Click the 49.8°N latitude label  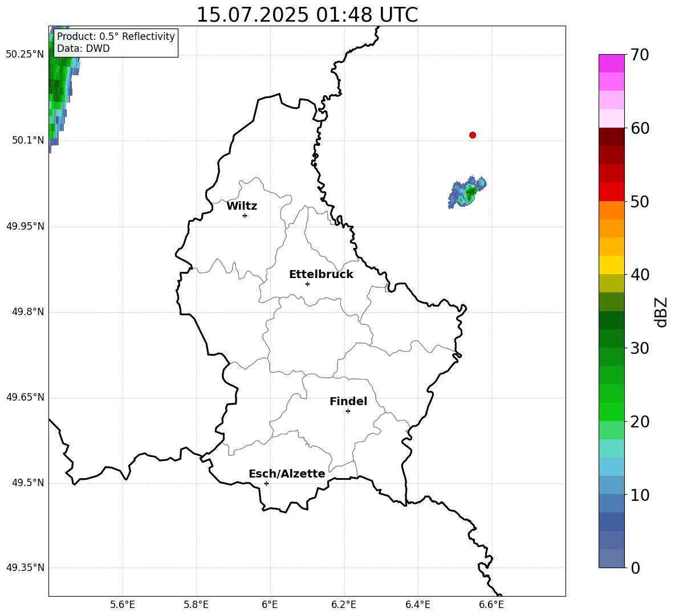tap(28, 312)
